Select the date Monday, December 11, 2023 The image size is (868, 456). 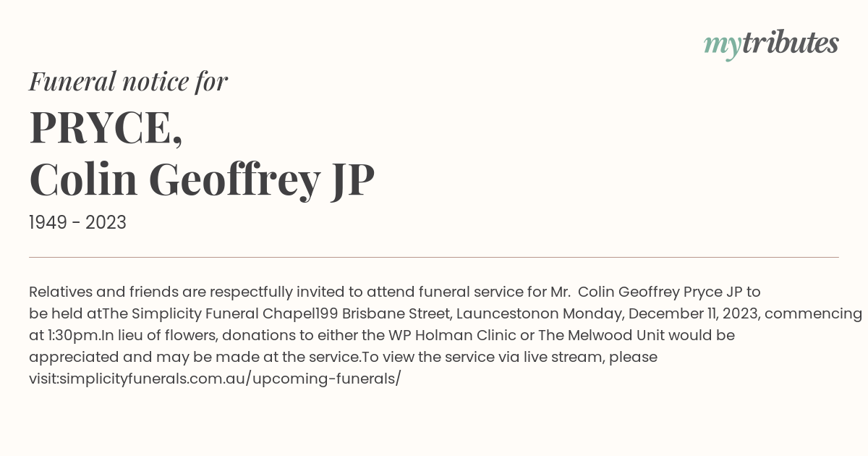tap(660, 313)
